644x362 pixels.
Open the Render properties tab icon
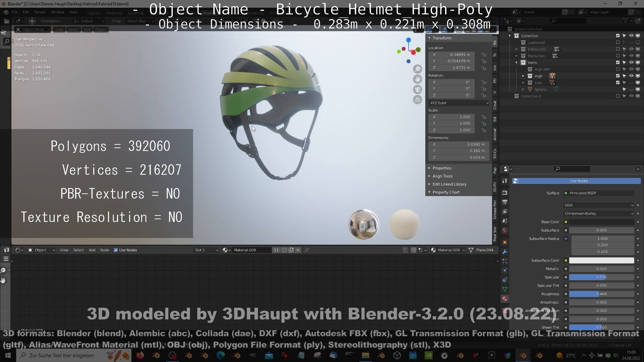click(505, 193)
